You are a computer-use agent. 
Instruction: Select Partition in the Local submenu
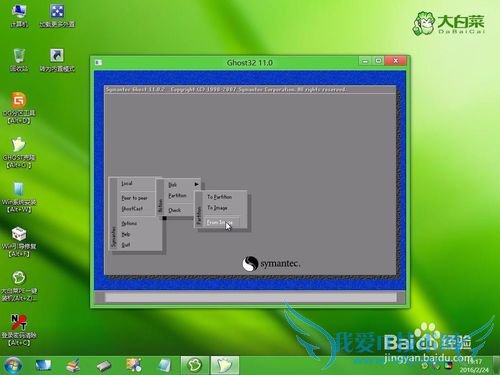(x=177, y=195)
